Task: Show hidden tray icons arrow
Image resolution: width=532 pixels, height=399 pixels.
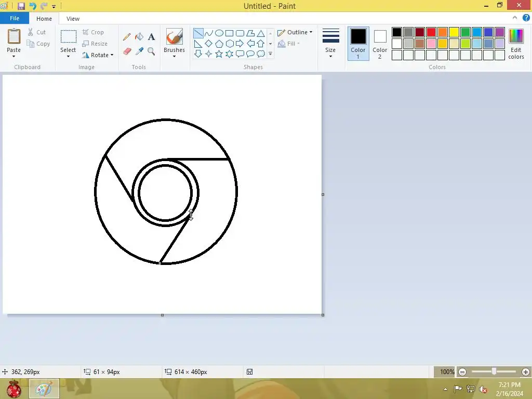Action: pyautogui.click(x=445, y=389)
